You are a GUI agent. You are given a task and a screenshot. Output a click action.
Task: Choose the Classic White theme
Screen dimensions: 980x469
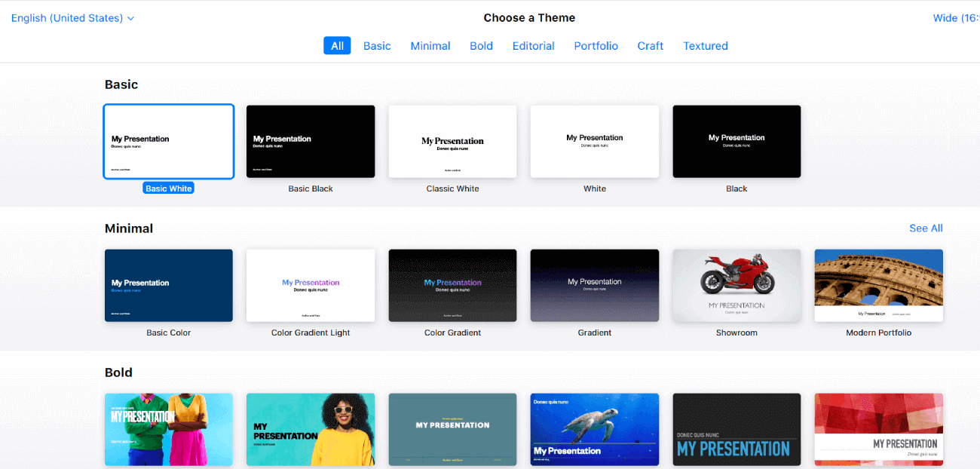(x=452, y=141)
